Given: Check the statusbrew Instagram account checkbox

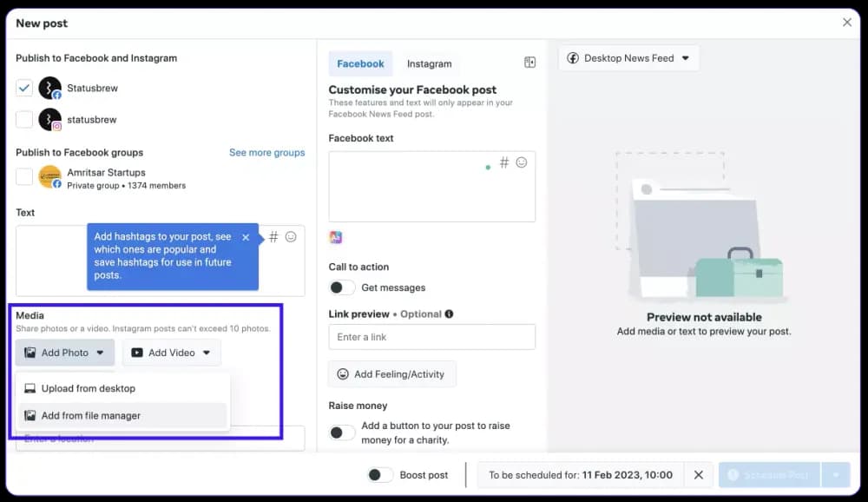Looking at the screenshot, I should [x=24, y=119].
